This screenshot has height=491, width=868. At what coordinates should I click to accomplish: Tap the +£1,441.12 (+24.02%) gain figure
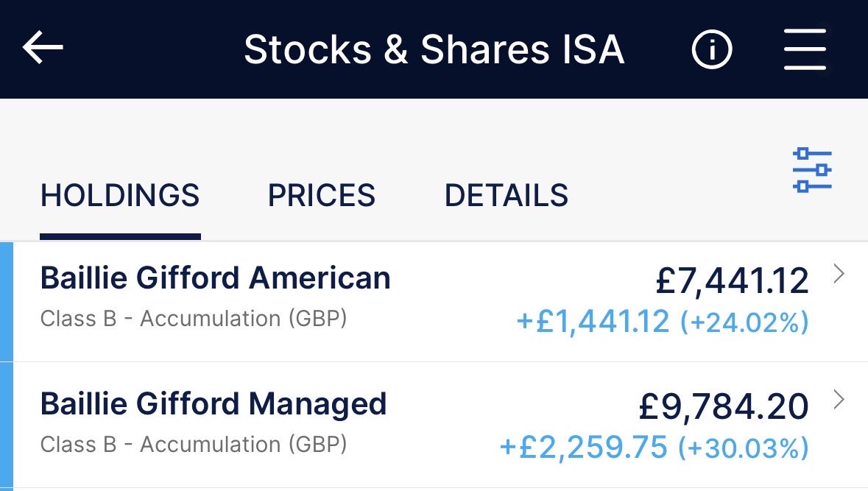point(663,322)
